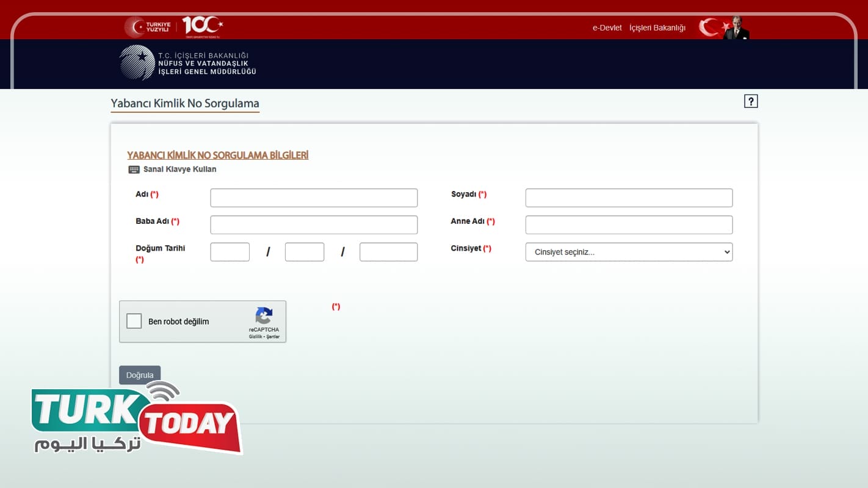This screenshot has width=868, height=488.
Task: Focus the Adı input field
Action: coord(314,198)
